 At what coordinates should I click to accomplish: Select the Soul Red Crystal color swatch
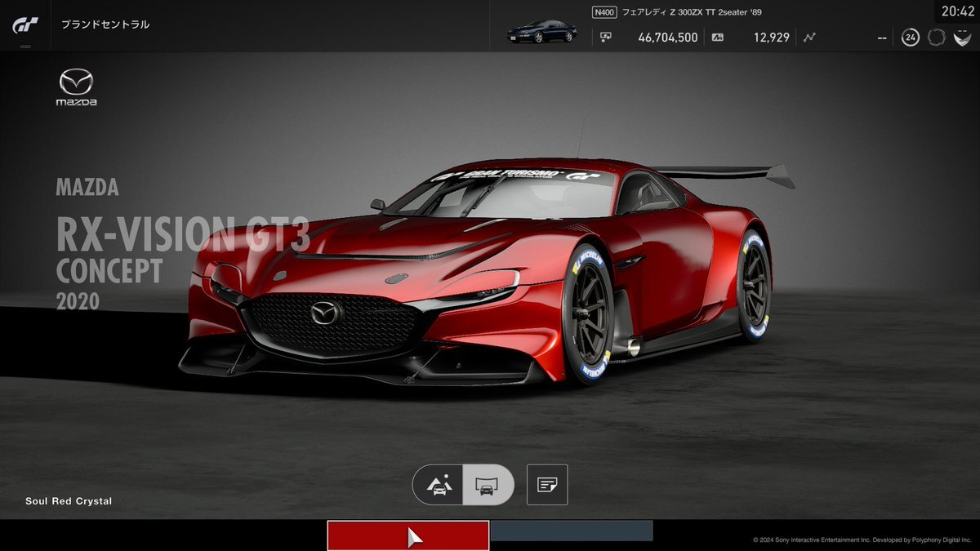coord(408,535)
